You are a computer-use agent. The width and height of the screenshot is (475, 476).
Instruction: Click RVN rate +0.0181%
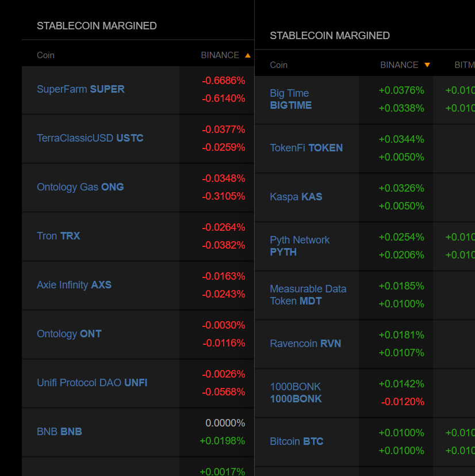coord(401,335)
